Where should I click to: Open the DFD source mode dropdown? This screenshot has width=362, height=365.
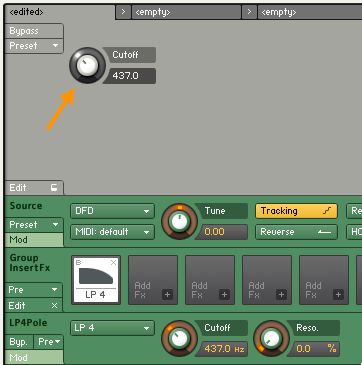(113, 211)
